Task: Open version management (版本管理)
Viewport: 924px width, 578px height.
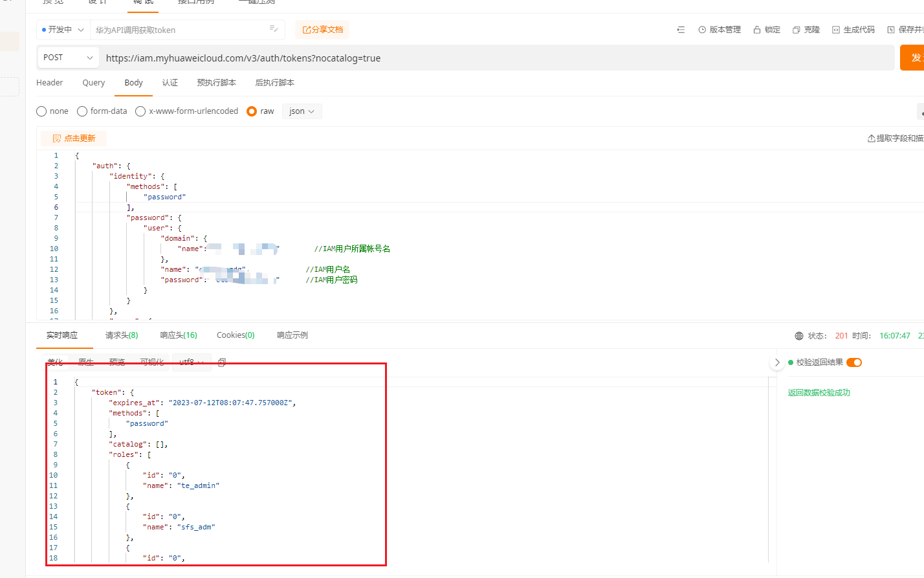Action: pos(720,30)
